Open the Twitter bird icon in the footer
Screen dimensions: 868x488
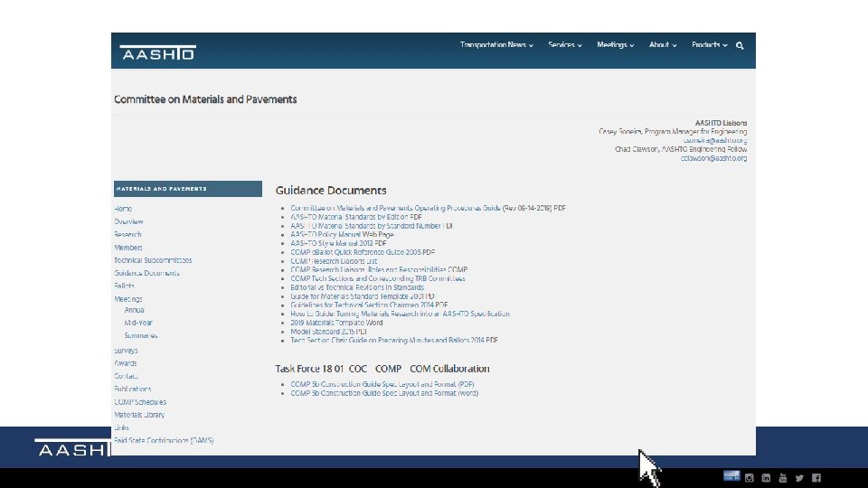click(799, 477)
